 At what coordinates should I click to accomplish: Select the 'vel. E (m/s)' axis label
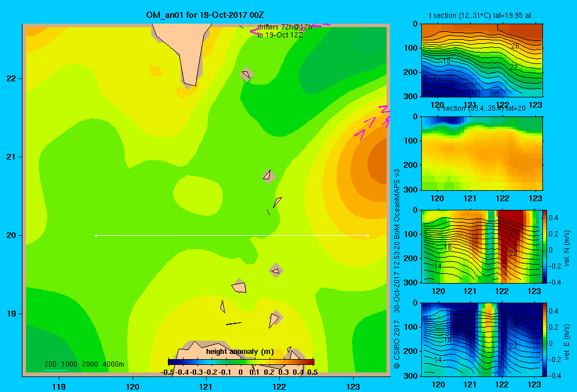tap(567, 341)
